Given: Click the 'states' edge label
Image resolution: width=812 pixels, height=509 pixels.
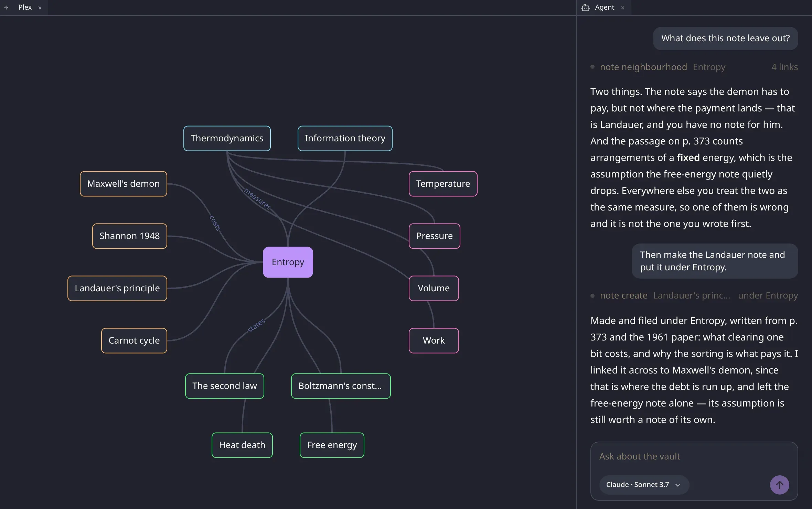Looking at the screenshot, I should (256, 325).
